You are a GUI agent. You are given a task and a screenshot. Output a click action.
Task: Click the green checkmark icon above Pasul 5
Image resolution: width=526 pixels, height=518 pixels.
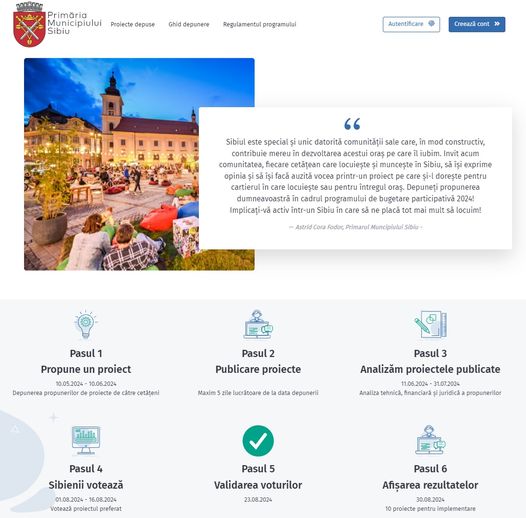(x=258, y=441)
